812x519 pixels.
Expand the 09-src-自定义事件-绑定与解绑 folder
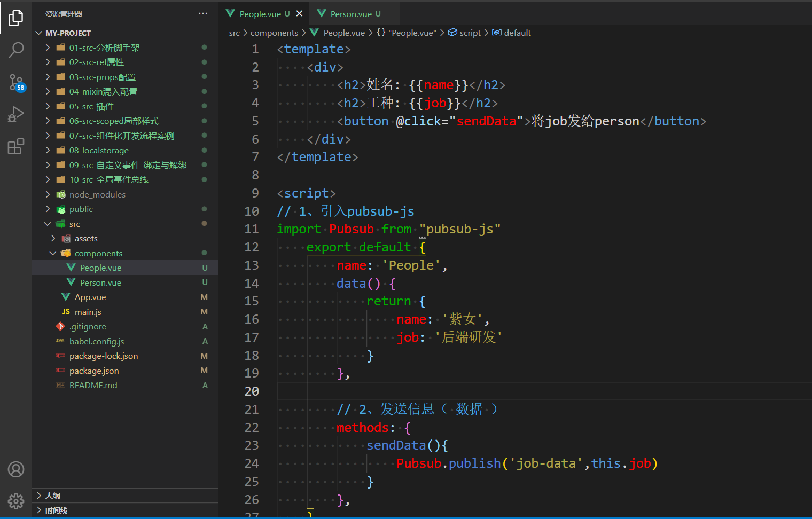coord(126,165)
